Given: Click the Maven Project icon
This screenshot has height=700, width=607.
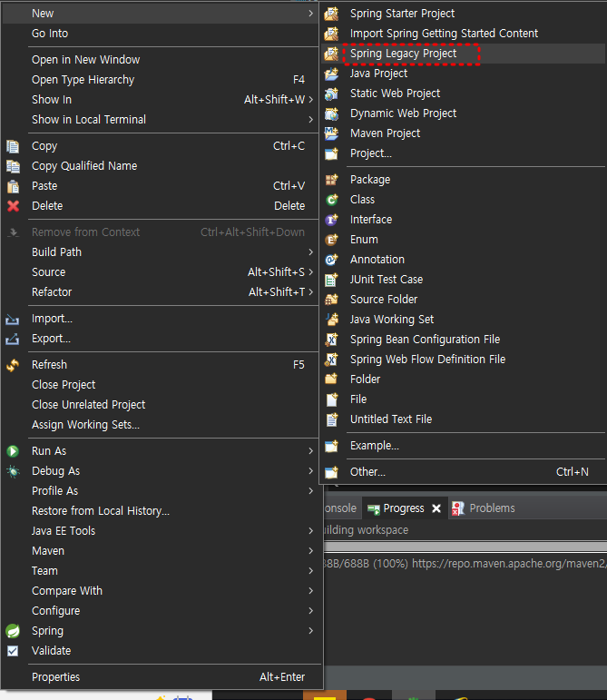Looking at the screenshot, I should (331, 133).
